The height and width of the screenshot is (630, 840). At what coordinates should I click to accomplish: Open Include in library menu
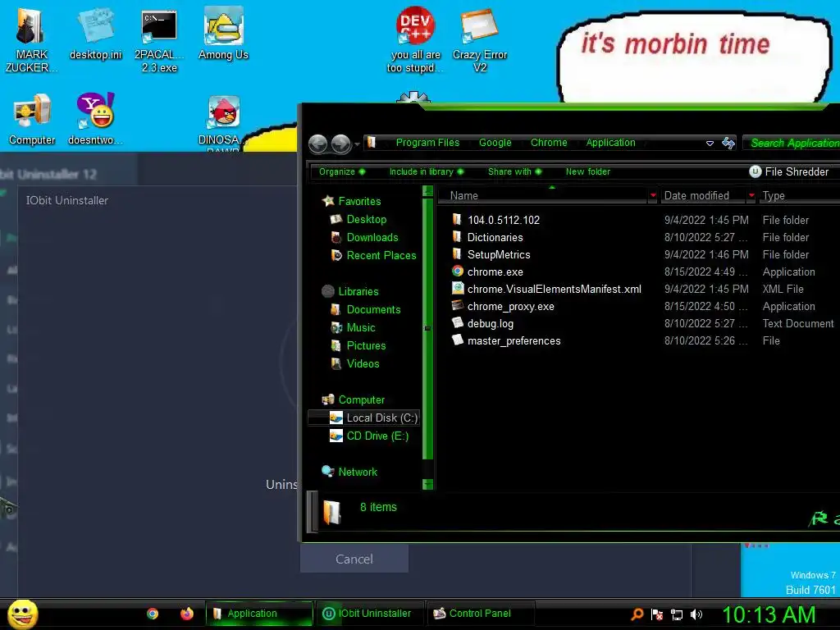pyautogui.click(x=427, y=171)
